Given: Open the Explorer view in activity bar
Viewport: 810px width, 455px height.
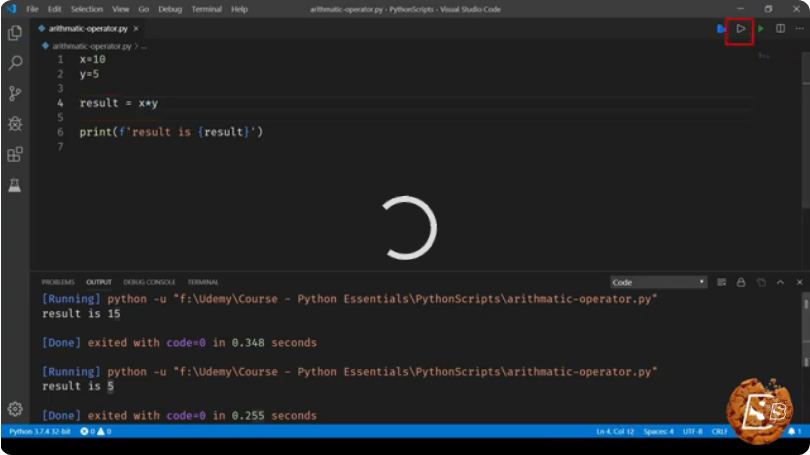Looking at the screenshot, I should pos(15,33).
